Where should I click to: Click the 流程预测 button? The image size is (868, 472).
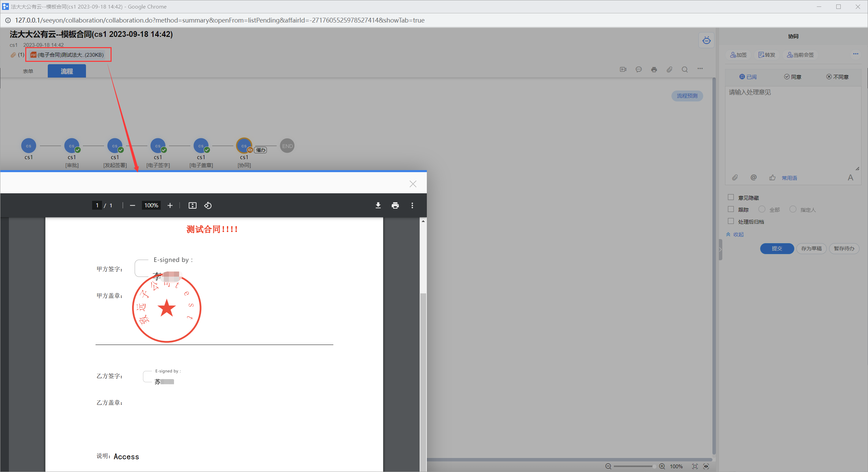[x=687, y=96]
